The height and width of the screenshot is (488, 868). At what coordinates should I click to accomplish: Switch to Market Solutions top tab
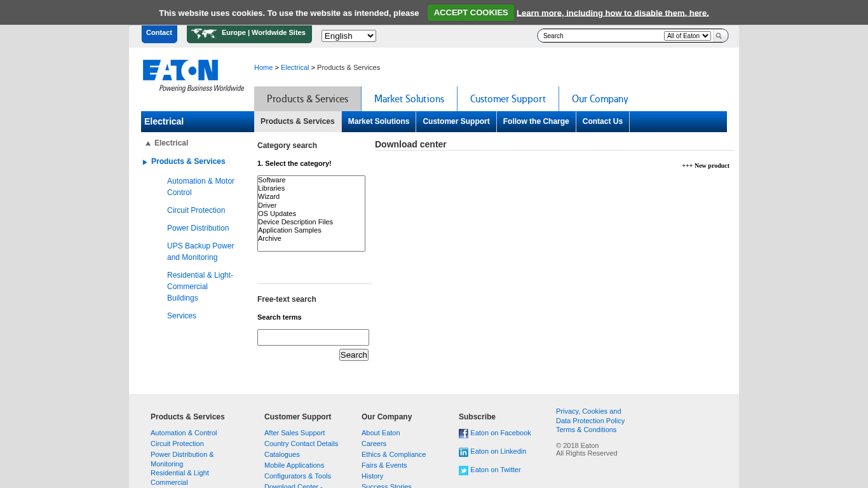coord(409,99)
